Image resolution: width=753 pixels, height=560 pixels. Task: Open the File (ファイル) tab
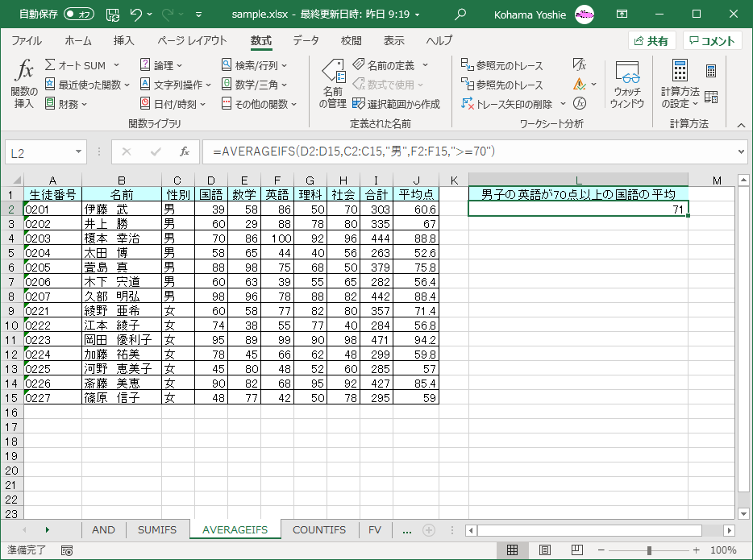click(27, 41)
